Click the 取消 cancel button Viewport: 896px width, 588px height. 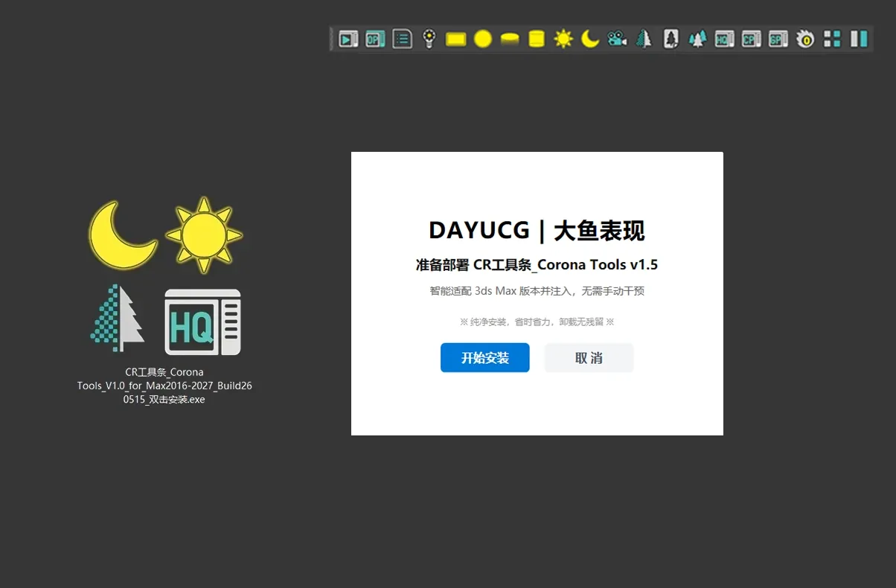click(589, 358)
